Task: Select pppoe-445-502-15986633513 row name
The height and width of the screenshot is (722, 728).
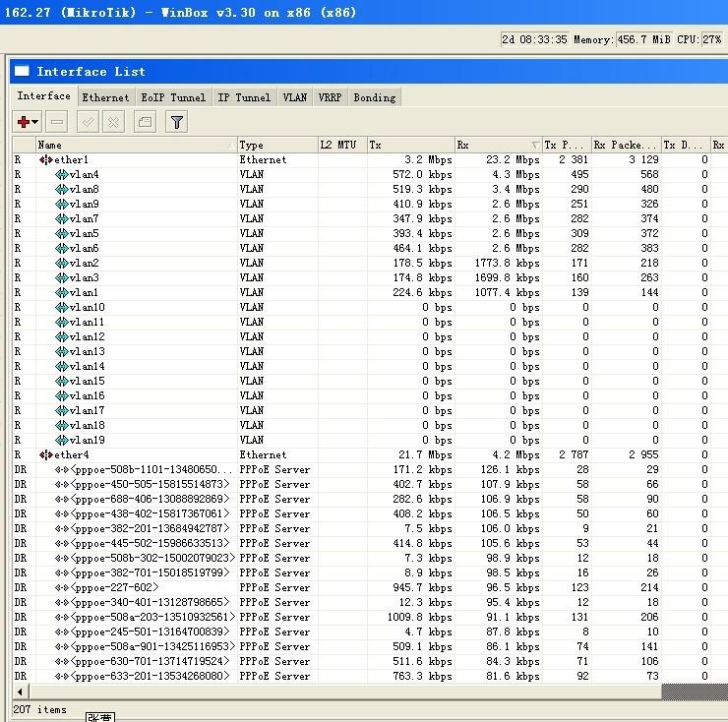Action: (x=150, y=543)
